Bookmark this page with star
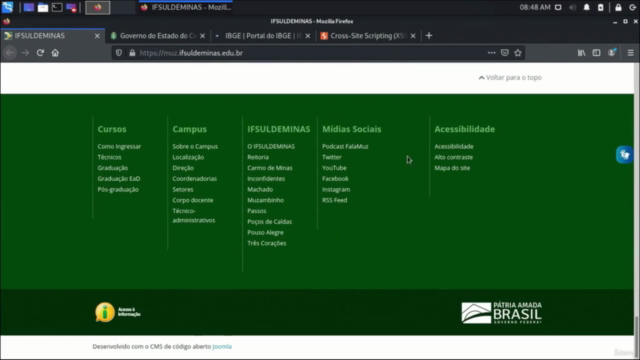This screenshot has width=640, height=360. [518, 53]
